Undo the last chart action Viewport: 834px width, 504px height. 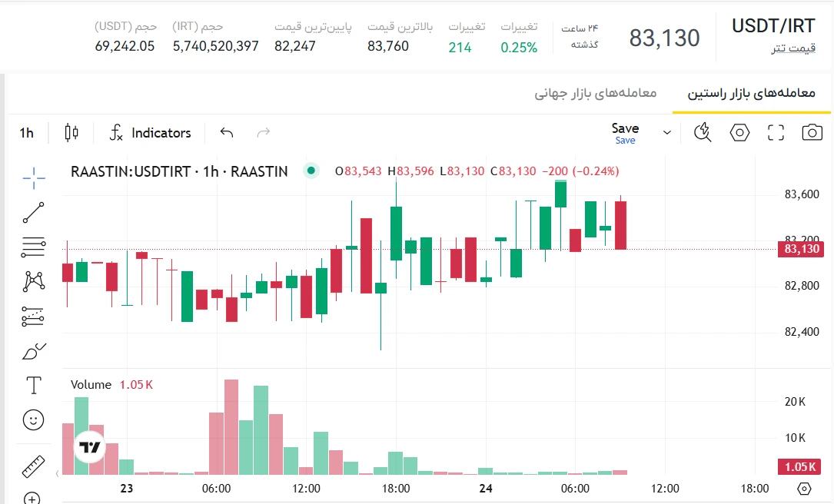coord(227,132)
